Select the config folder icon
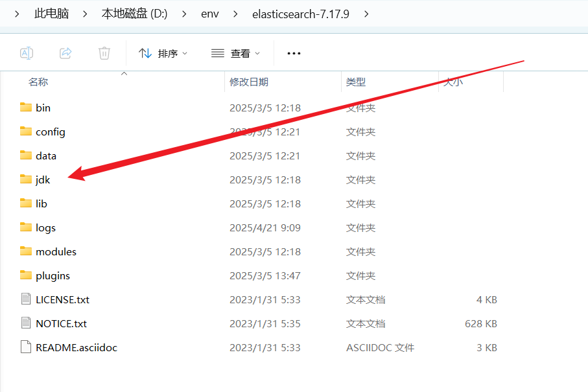588x392 pixels. pos(26,131)
